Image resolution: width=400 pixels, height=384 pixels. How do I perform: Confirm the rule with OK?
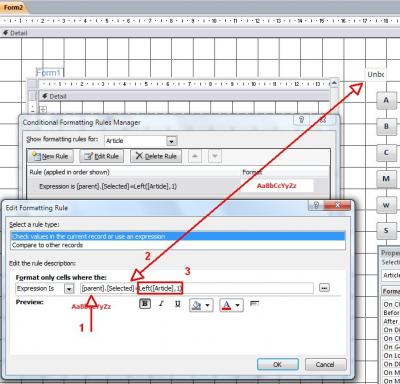click(x=277, y=364)
